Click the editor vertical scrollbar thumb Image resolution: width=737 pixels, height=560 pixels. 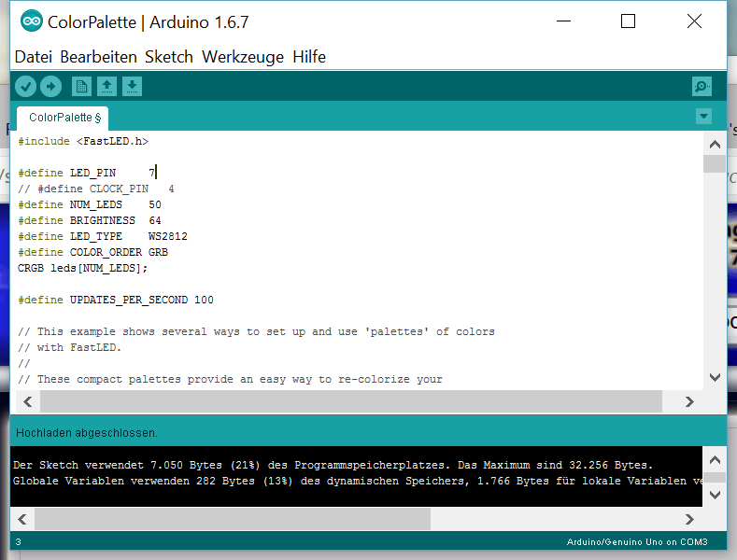tap(715, 163)
